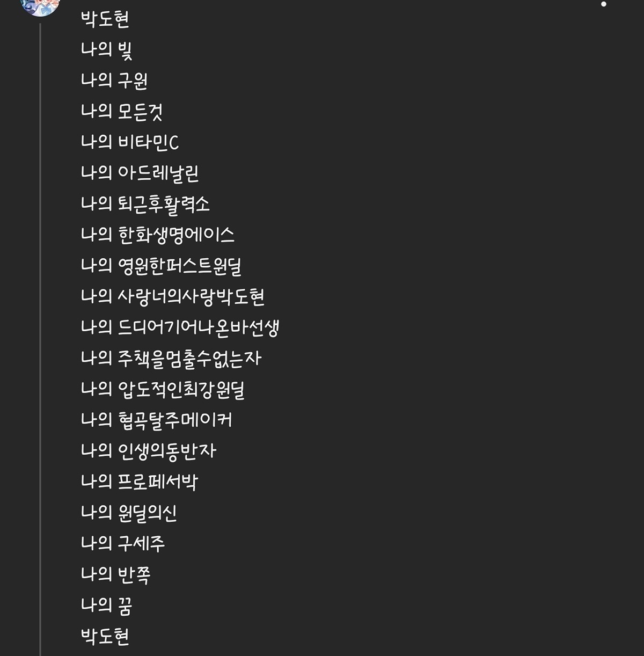
Task: Click the text line '나의 빛'
Action: (106, 50)
